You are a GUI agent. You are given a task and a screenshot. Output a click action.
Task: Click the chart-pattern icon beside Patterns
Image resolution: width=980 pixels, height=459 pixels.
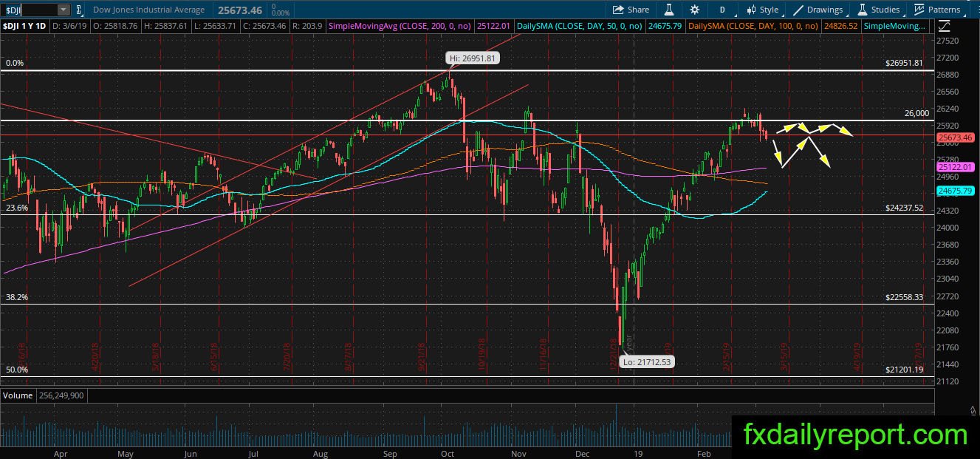click(x=919, y=10)
